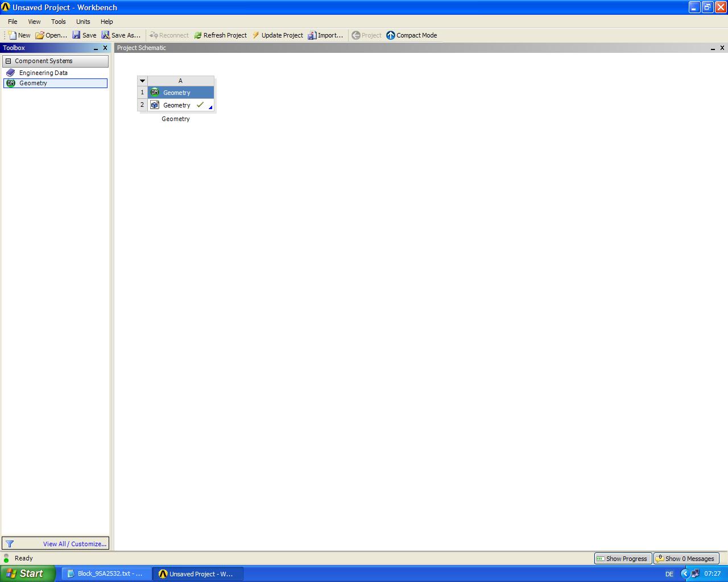Click the green checkmark status in row 2
This screenshot has width=728, height=582.
[x=200, y=105]
